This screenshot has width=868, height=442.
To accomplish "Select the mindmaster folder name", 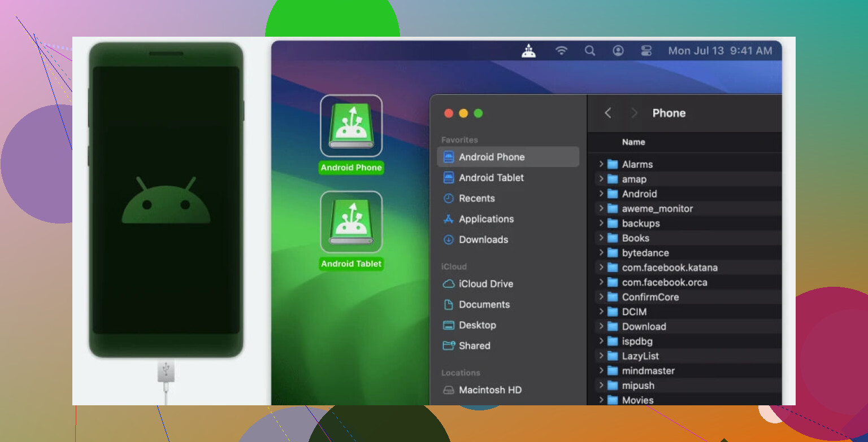I will pyautogui.click(x=648, y=371).
